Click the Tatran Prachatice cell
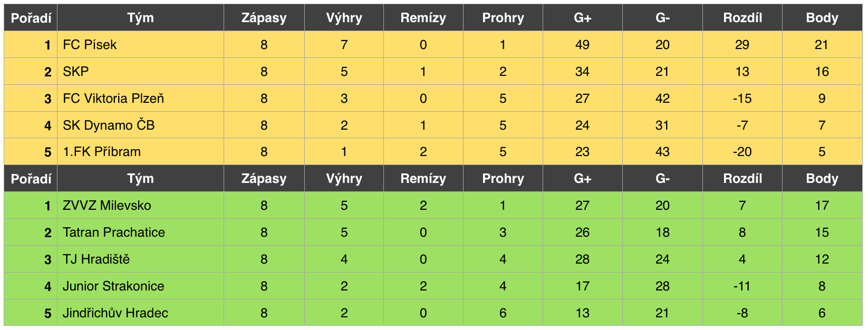 pyautogui.click(x=140, y=232)
